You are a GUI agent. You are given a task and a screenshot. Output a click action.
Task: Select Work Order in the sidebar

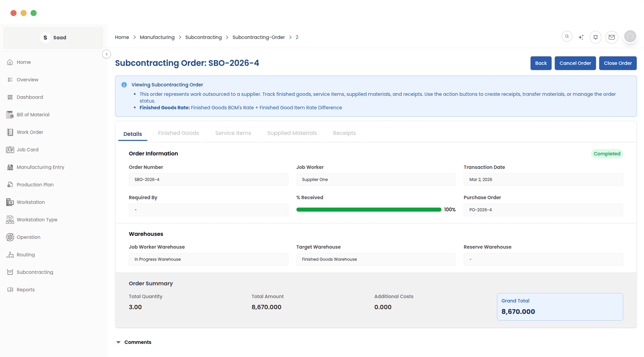30,132
